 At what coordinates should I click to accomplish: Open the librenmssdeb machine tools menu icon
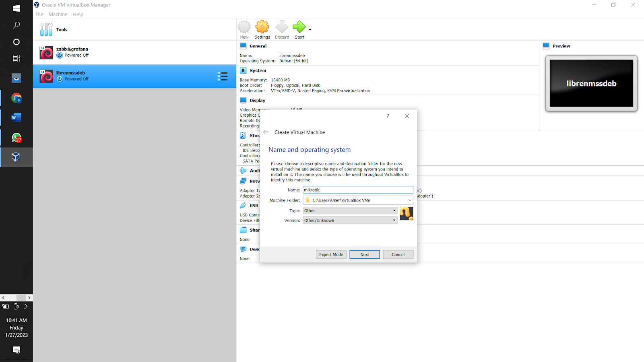pyautogui.click(x=223, y=76)
